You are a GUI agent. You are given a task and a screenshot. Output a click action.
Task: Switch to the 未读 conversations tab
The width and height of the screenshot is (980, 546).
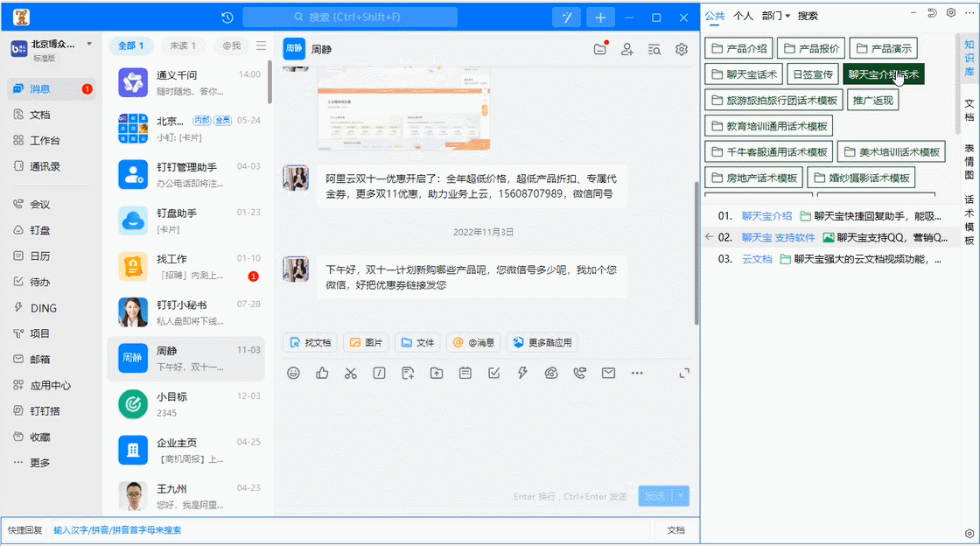click(183, 45)
